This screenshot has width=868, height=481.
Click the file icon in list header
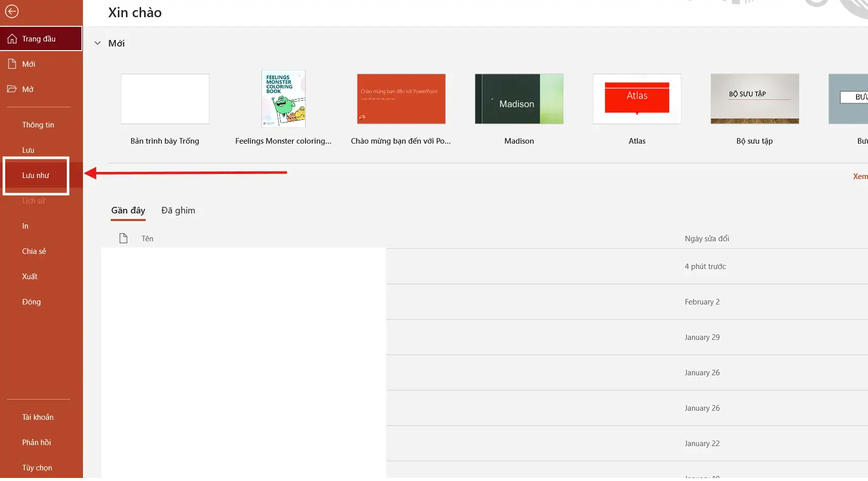click(x=123, y=238)
